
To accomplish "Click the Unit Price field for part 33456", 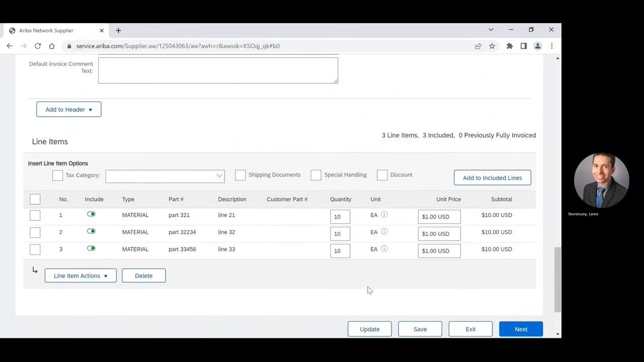I will coord(439,251).
